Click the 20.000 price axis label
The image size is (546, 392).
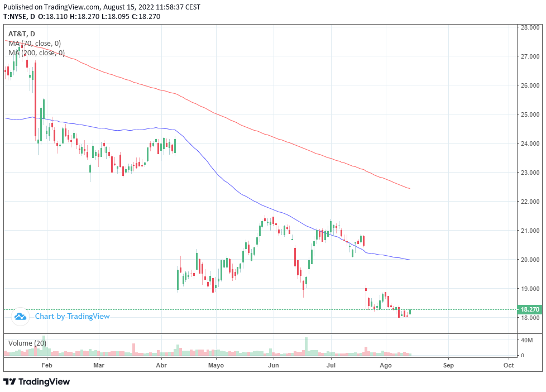tap(530, 260)
